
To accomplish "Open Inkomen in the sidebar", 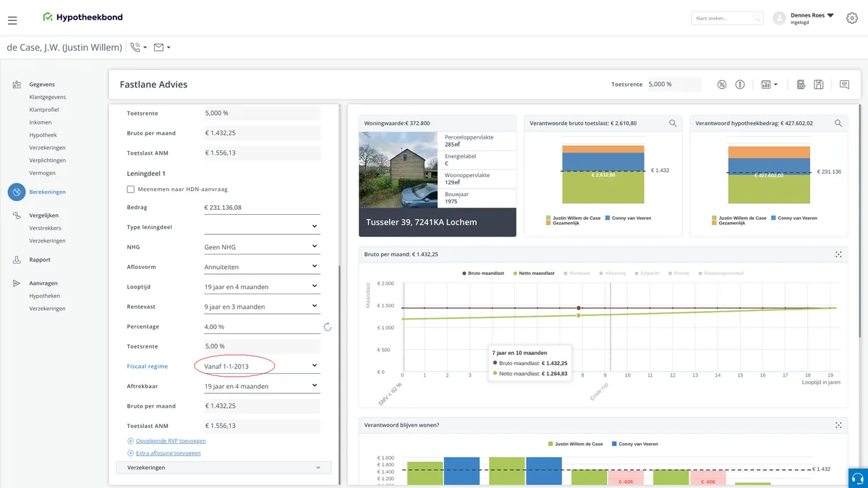I will tap(41, 122).
